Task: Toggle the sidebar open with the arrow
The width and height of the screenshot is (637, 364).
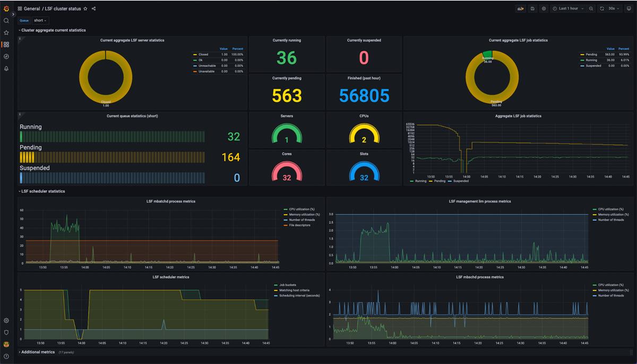Action: pos(13,14)
